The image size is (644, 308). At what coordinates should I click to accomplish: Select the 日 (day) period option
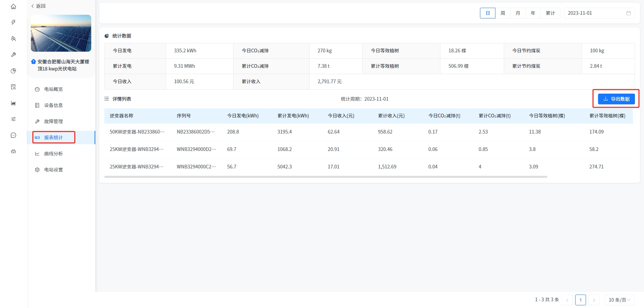click(x=487, y=13)
